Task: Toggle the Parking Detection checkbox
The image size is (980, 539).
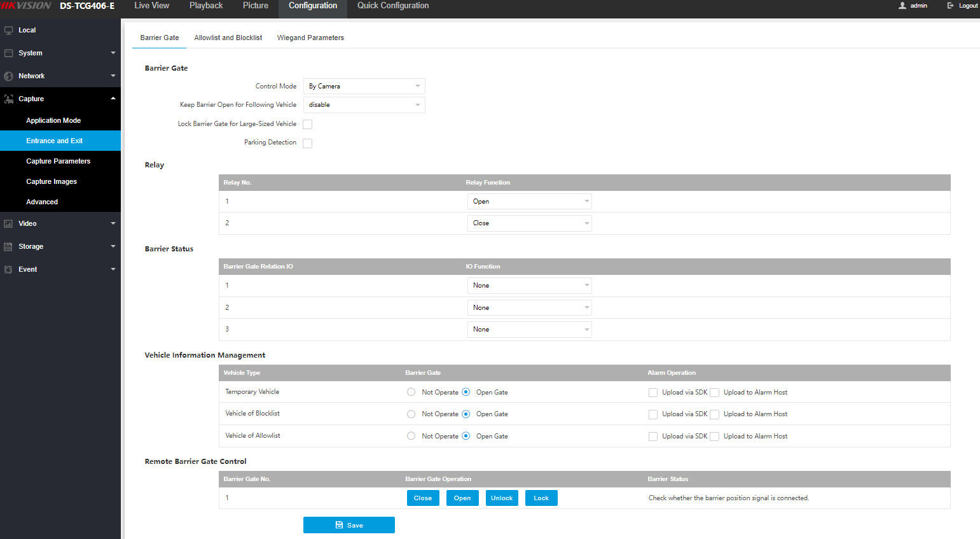Action: tap(308, 143)
